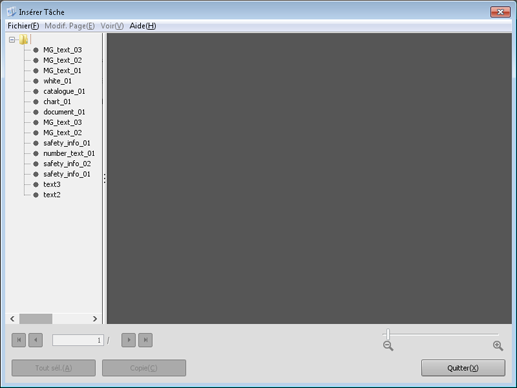Click the Insérer Tâche title bar app icon
The width and height of the screenshot is (517, 388).
pos(11,12)
